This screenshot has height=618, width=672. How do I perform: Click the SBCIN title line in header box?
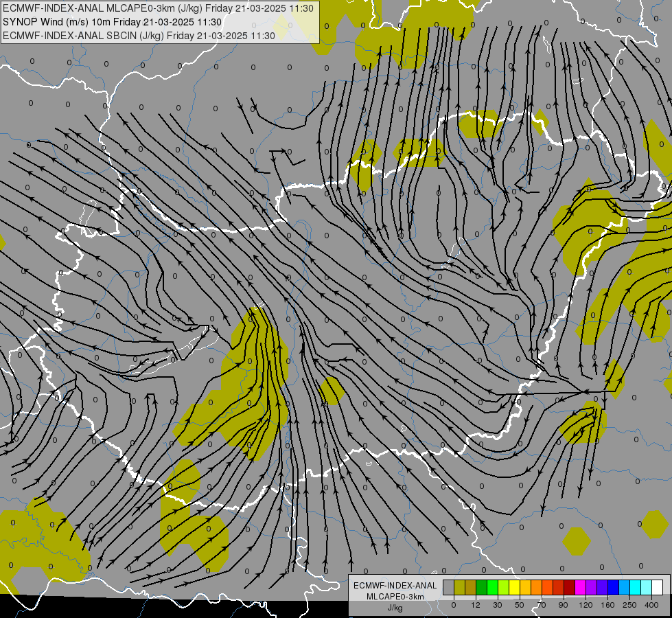[x=139, y=36]
